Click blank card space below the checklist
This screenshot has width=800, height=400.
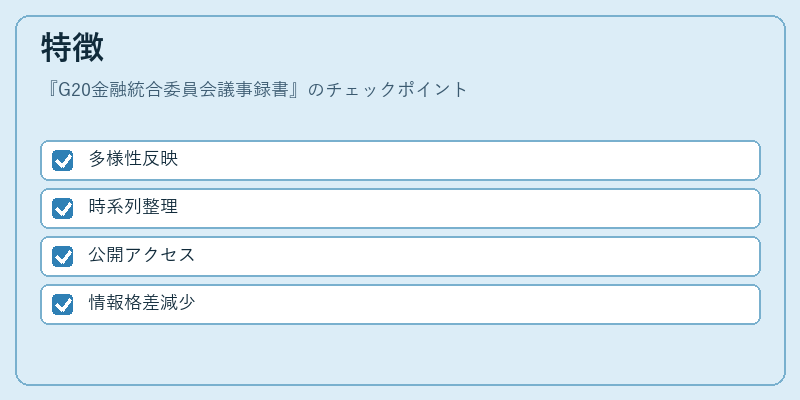click(x=400, y=354)
